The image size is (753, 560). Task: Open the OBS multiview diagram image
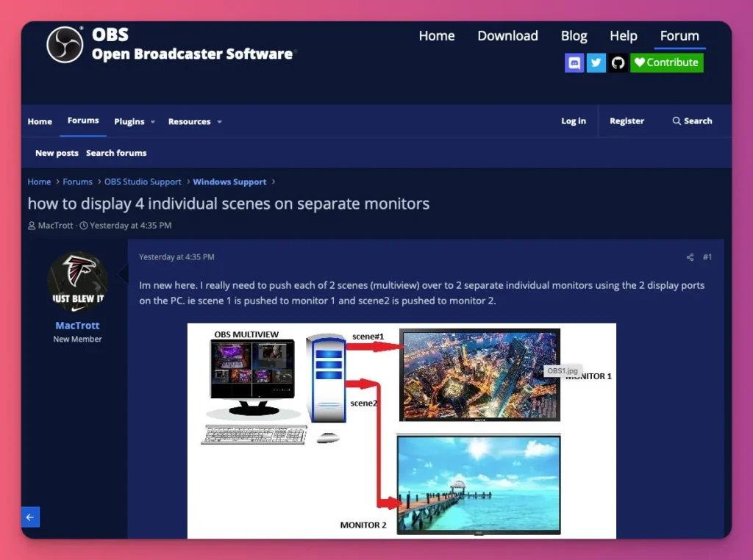pos(402,430)
